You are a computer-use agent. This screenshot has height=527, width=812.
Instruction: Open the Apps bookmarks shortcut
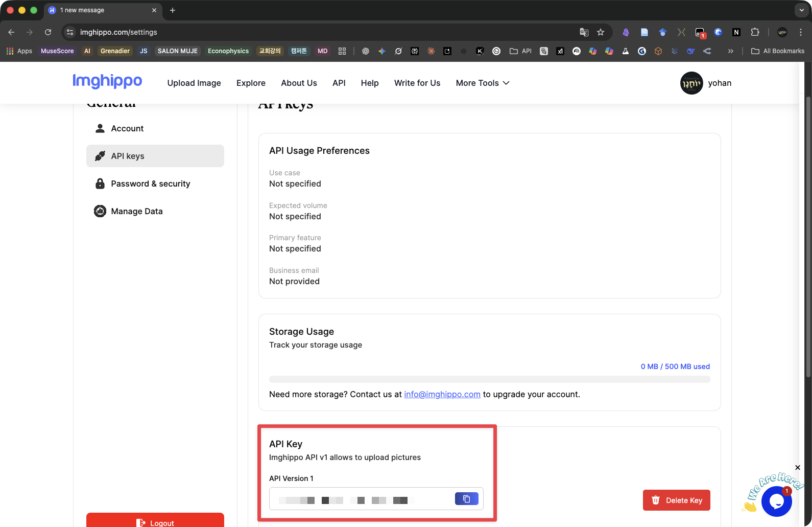[19, 51]
